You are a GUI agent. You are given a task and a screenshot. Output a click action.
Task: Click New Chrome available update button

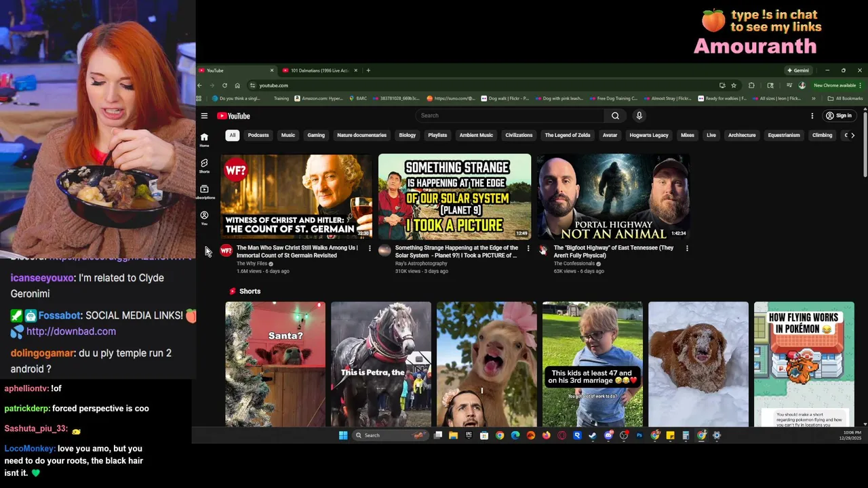pyautogui.click(x=838, y=85)
